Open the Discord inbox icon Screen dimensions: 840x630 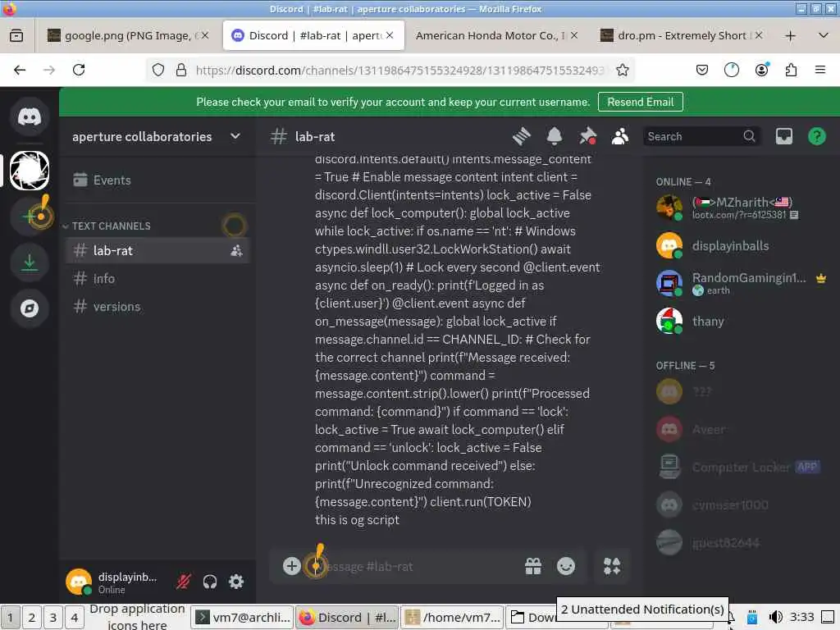[783, 137]
